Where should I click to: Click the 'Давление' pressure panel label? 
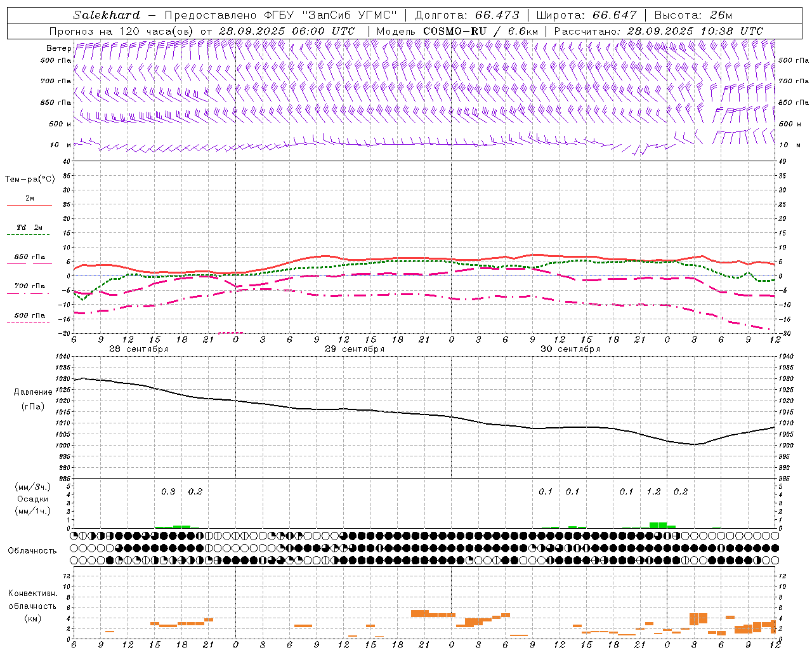point(33,392)
